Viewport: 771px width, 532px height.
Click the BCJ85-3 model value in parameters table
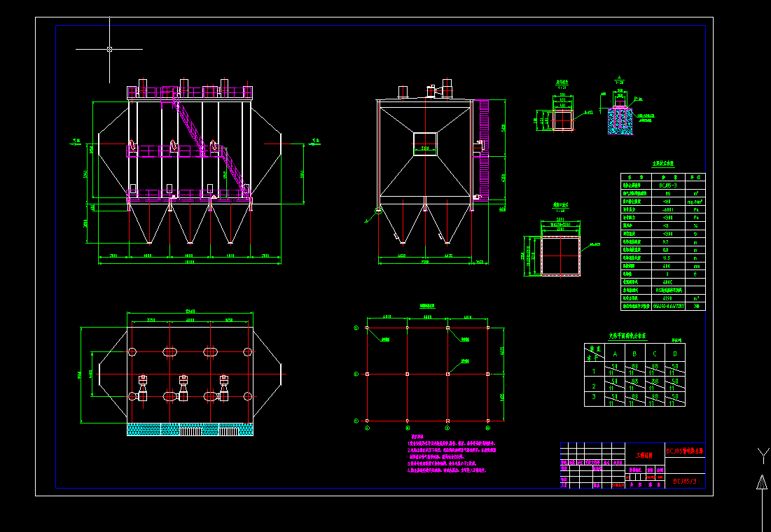click(668, 185)
